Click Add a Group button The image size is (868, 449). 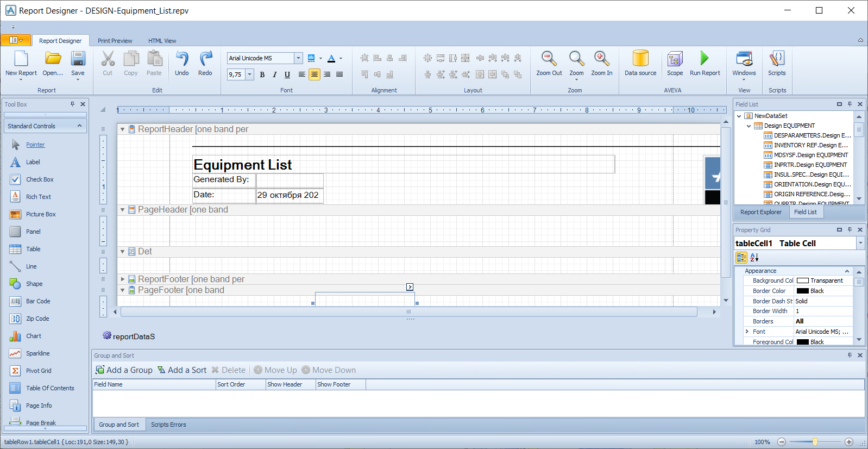[x=124, y=370]
